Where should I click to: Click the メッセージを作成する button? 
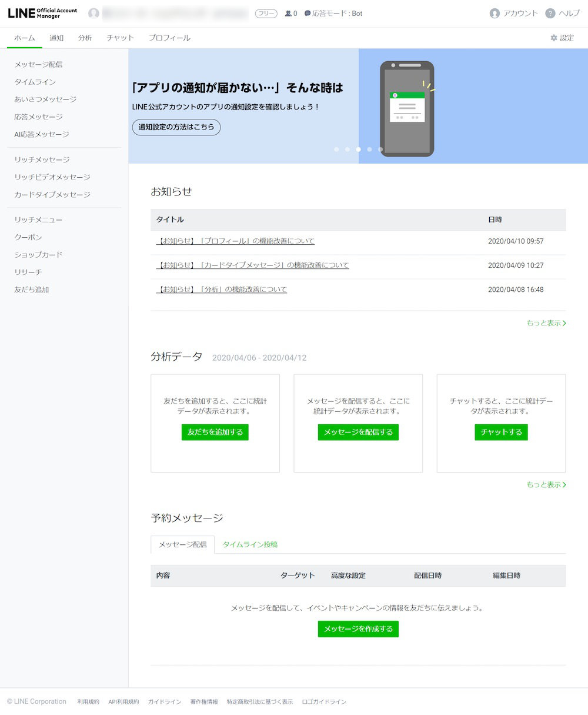pyautogui.click(x=358, y=629)
